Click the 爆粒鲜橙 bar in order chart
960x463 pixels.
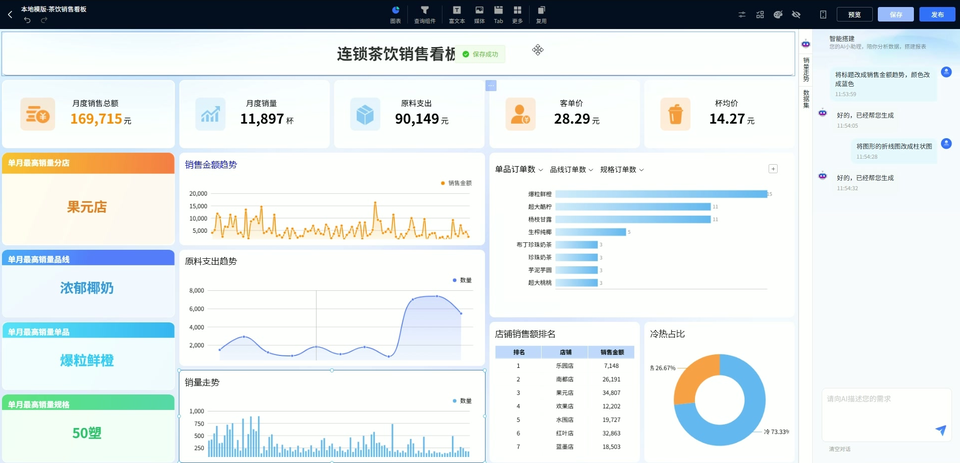661,194
